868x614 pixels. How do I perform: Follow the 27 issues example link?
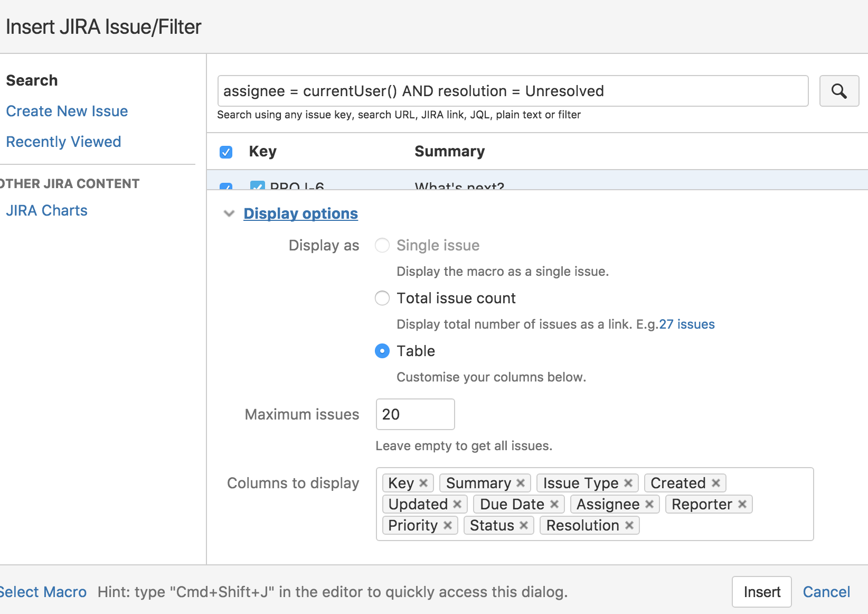[x=686, y=324]
